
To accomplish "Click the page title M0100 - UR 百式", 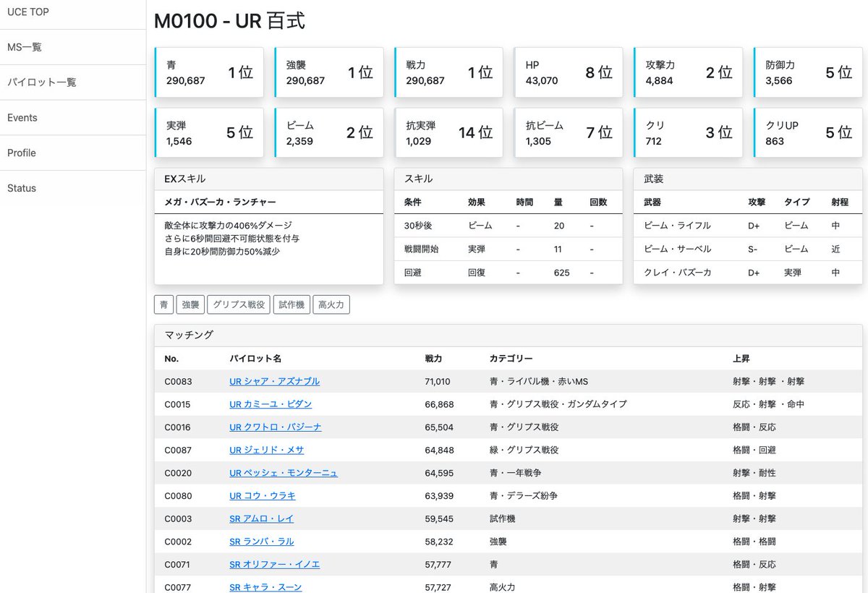I will 229,21.
